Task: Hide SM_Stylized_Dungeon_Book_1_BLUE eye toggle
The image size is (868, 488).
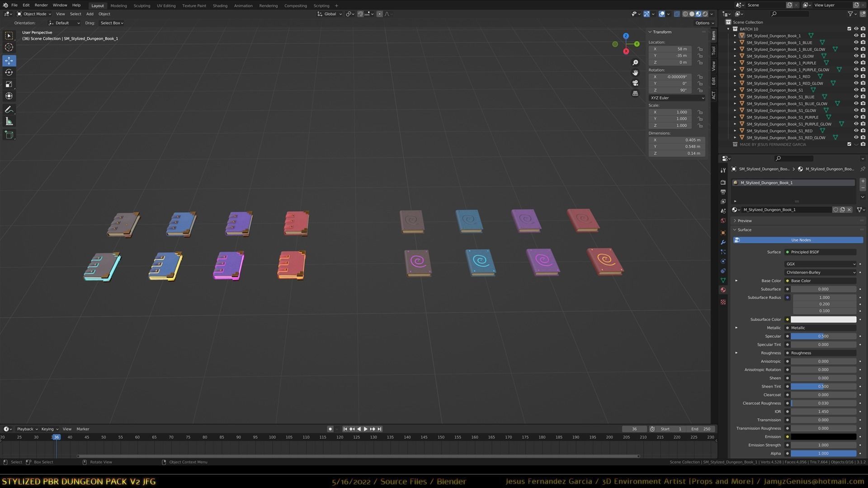Action: [856, 42]
